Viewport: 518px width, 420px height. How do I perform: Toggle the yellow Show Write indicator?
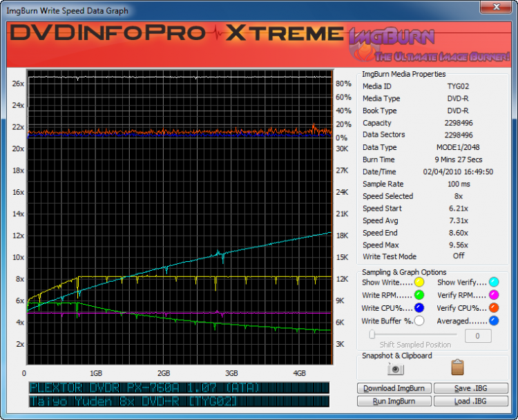419,282
